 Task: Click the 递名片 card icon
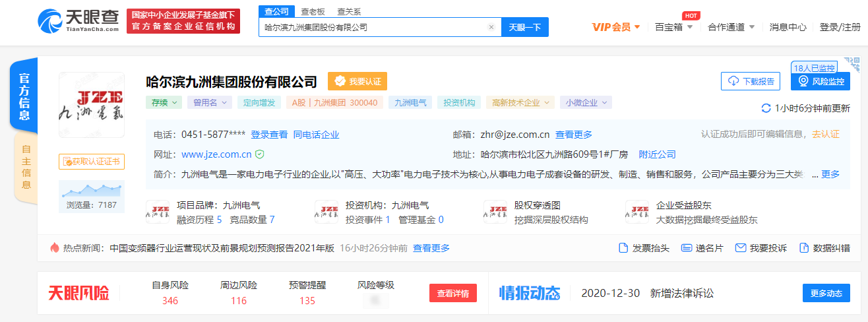tap(687, 248)
